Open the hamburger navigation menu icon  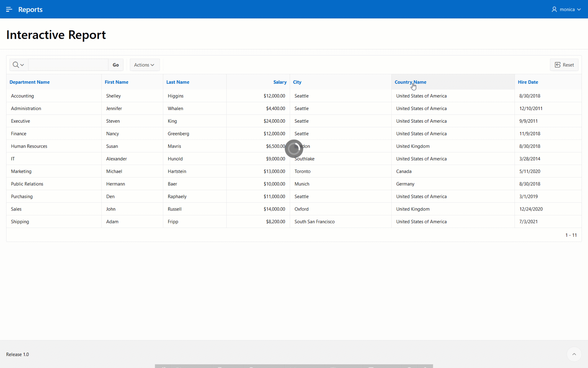point(9,9)
